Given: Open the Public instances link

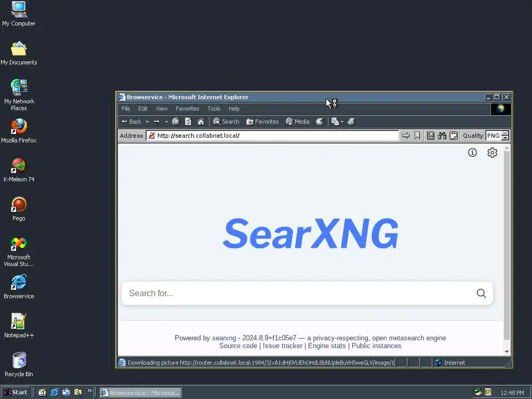Looking at the screenshot, I should (376, 345).
